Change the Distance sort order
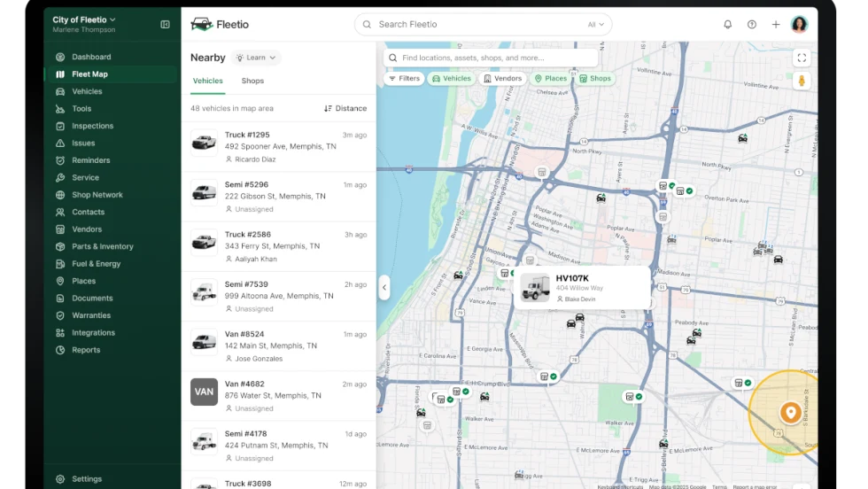The image size is (868, 489). (345, 109)
